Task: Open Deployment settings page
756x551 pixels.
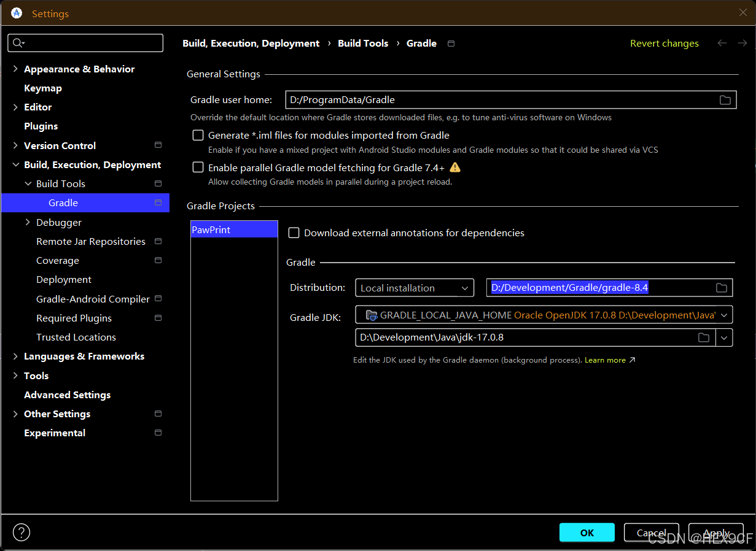Action: pos(64,279)
